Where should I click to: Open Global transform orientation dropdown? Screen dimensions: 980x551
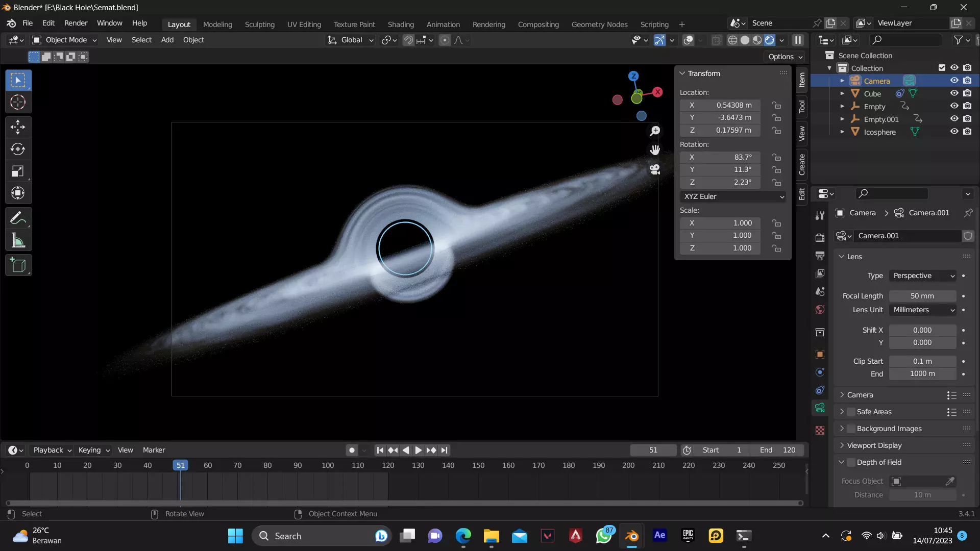351,40
